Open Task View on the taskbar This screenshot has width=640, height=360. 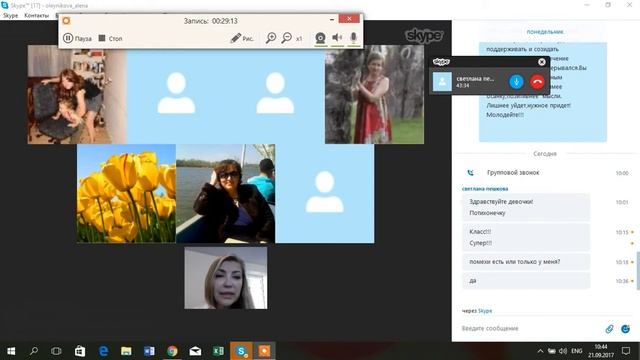[x=56, y=351]
